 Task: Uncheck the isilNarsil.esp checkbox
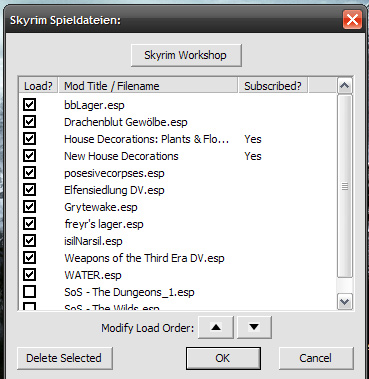(29, 241)
